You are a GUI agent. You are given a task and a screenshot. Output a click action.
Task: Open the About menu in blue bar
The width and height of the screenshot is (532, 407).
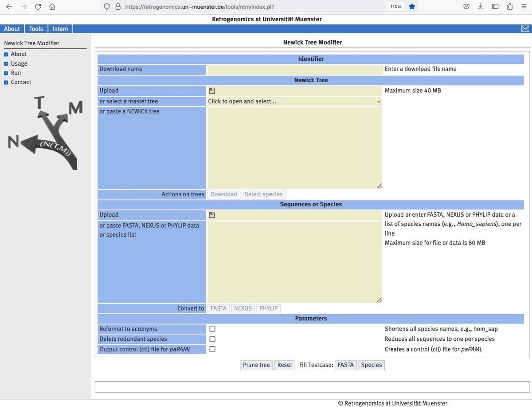(12, 29)
